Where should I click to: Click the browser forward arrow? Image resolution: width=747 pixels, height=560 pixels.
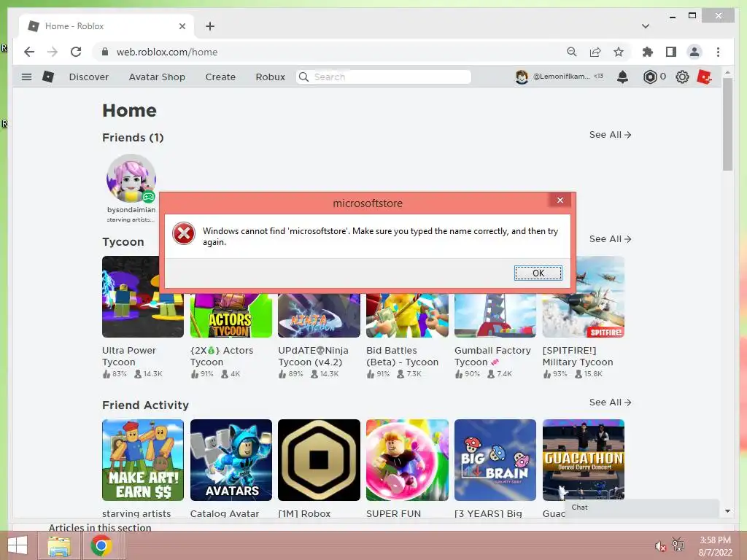[x=53, y=52]
